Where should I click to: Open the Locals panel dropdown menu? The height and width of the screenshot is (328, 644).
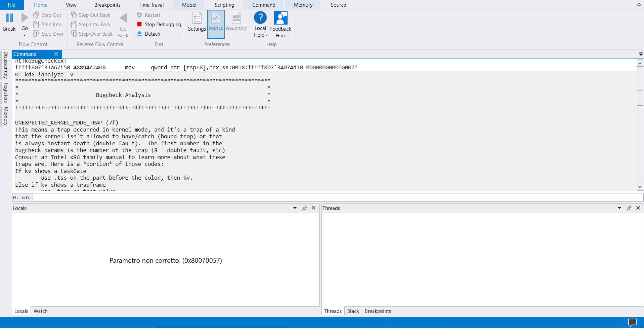pos(295,208)
